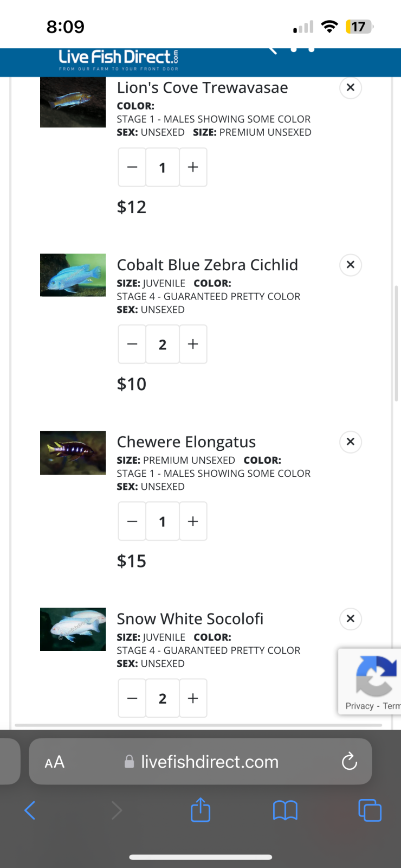
Task: Remove Chewere Elongatus from cart
Action: pos(351,442)
